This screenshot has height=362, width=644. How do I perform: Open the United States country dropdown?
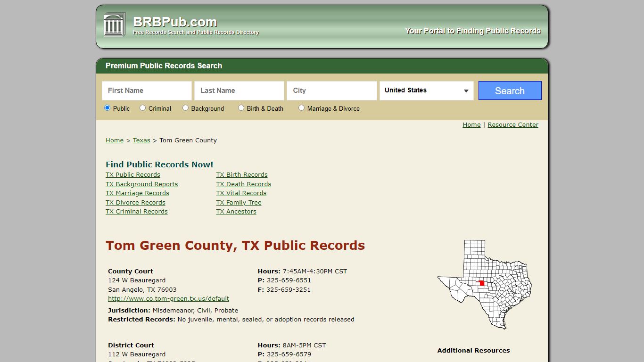[427, 90]
